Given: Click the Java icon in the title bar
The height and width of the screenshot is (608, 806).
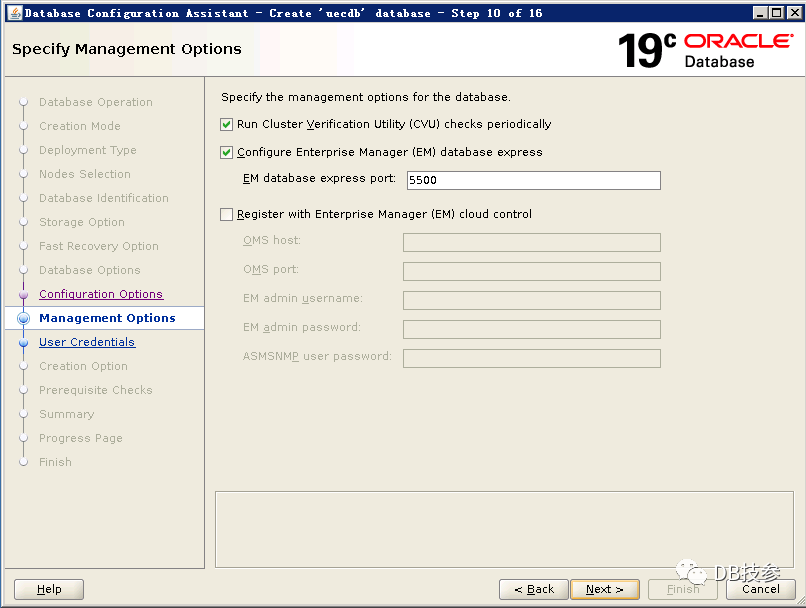Looking at the screenshot, I should pos(12,13).
